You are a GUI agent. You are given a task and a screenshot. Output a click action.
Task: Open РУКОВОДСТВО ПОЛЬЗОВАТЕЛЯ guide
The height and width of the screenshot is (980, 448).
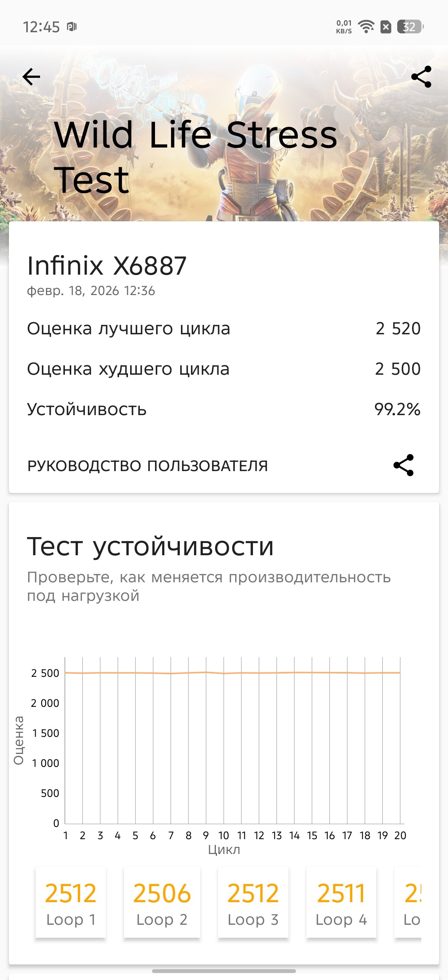[147, 466]
